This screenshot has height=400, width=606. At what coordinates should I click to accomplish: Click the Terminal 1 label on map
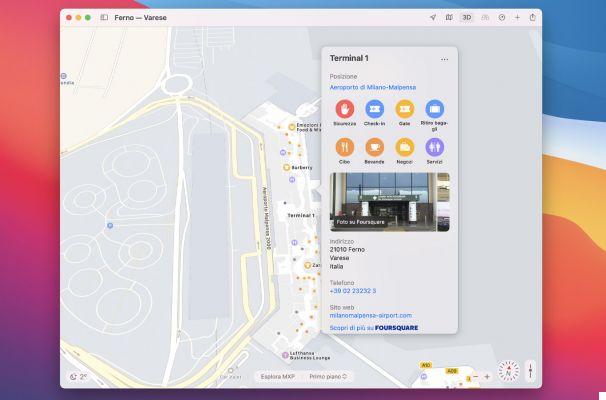301,215
